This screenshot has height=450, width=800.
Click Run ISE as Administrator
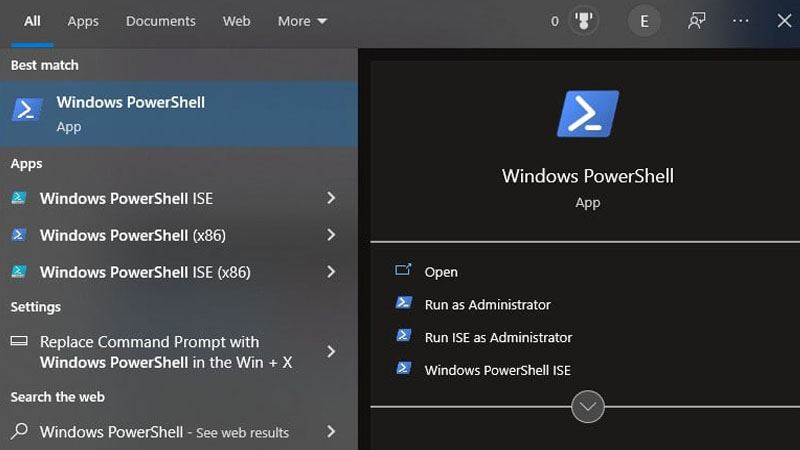click(x=498, y=337)
